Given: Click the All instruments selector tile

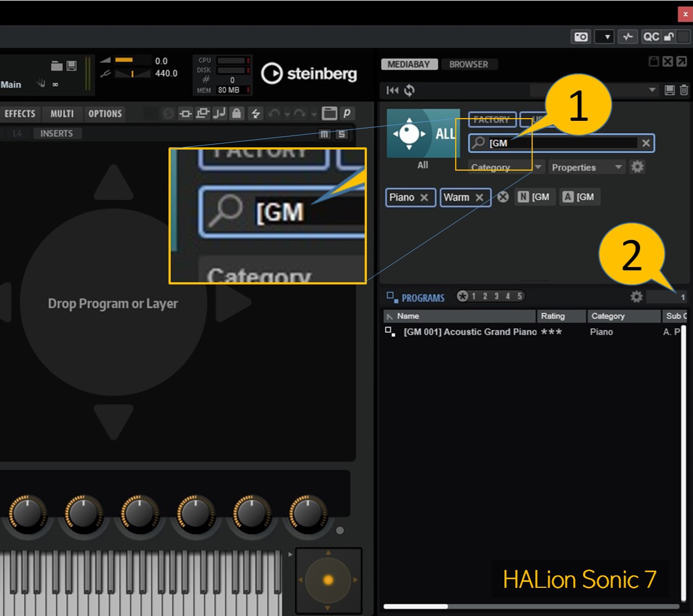Looking at the screenshot, I should tap(423, 133).
